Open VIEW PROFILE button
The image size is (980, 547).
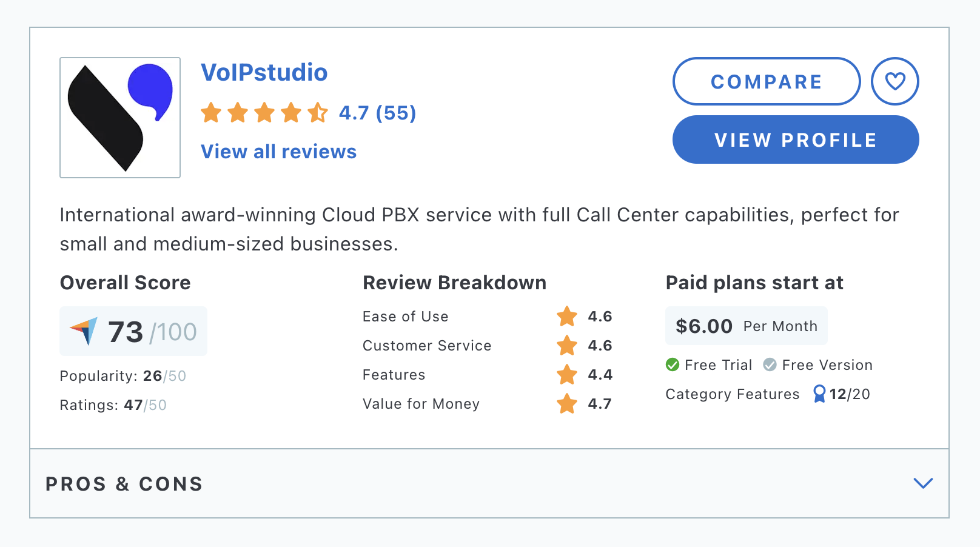pyautogui.click(x=796, y=139)
